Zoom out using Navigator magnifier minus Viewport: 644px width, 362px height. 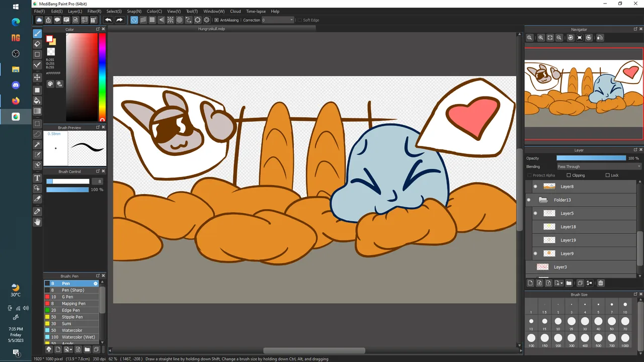coord(559,38)
